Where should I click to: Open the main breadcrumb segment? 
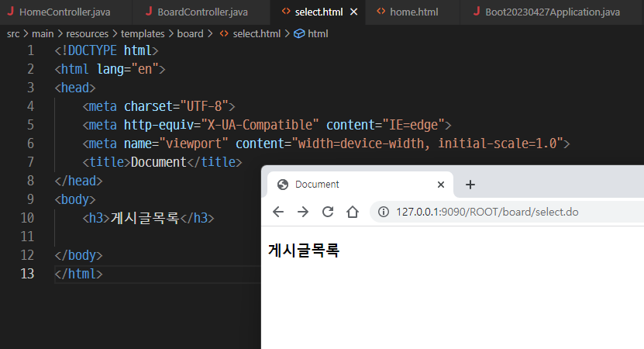[x=43, y=33]
